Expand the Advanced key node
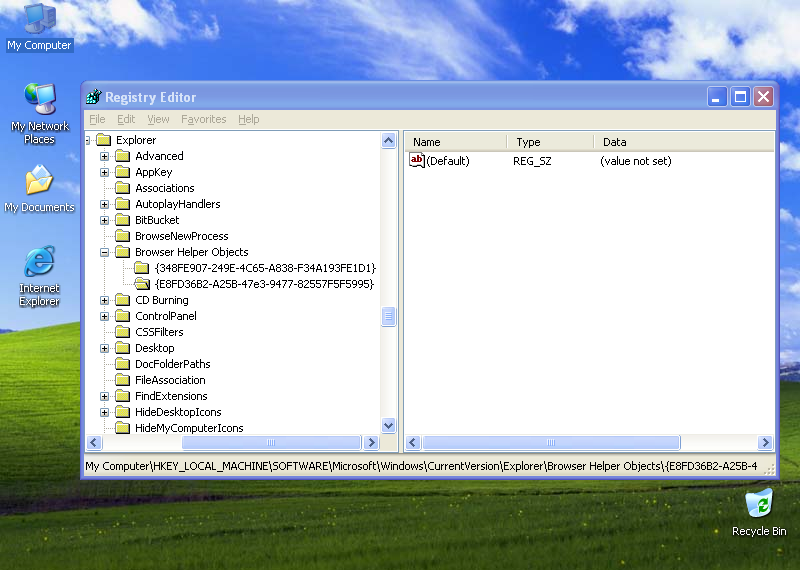Image resolution: width=800 pixels, height=570 pixels. pos(104,156)
